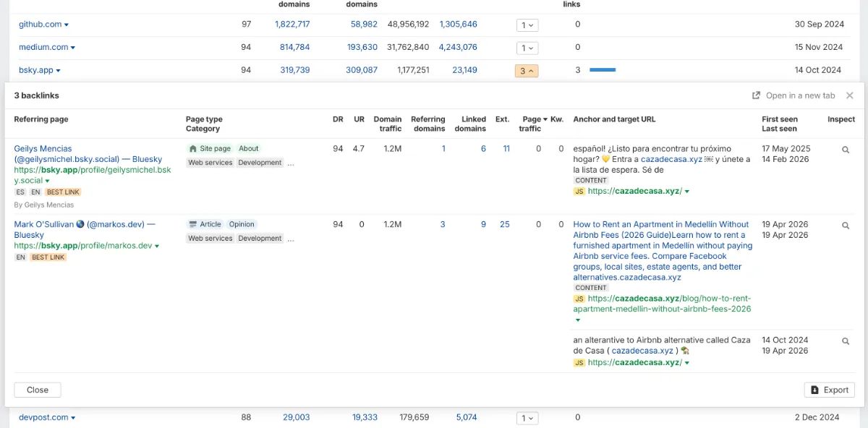This screenshot has width=868, height=428.
Task: Expand the blog target URL dropdown arrow
Action: tap(577, 320)
